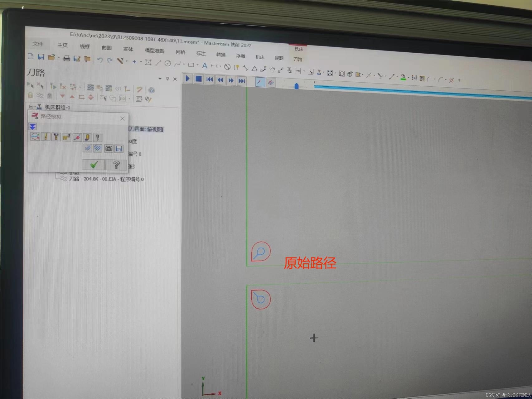Screen dimensions: 532x399
Task: Click the Print icon
Action: (66, 58)
